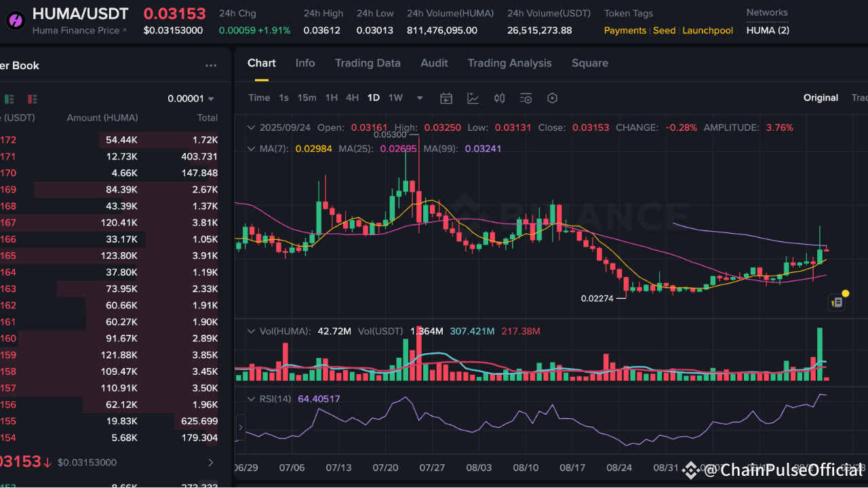
Task: Show sell-orders-only order book view
Action: [32, 99]
